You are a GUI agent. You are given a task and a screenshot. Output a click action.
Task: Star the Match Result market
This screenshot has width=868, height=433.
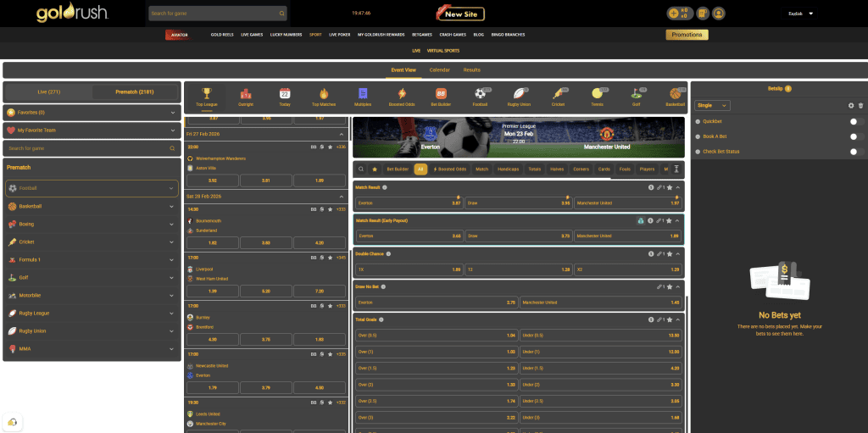coord(670,187)
